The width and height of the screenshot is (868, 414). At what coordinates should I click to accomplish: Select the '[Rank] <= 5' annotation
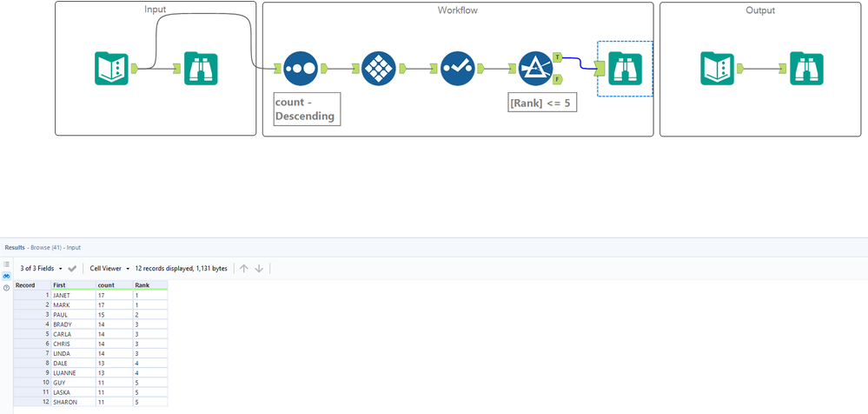(542, 103)
